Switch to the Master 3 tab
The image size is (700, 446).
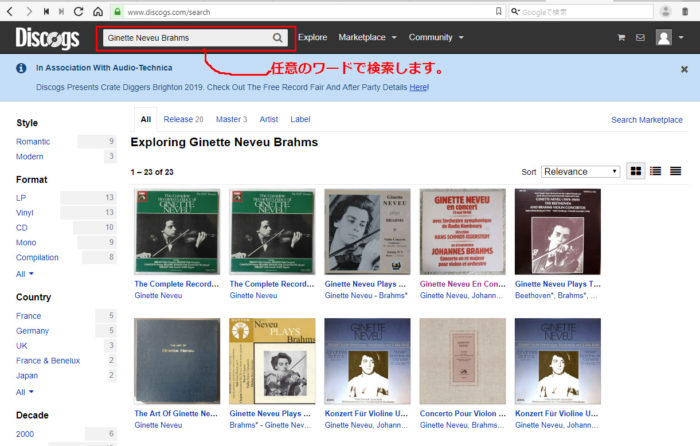[231, 119]
